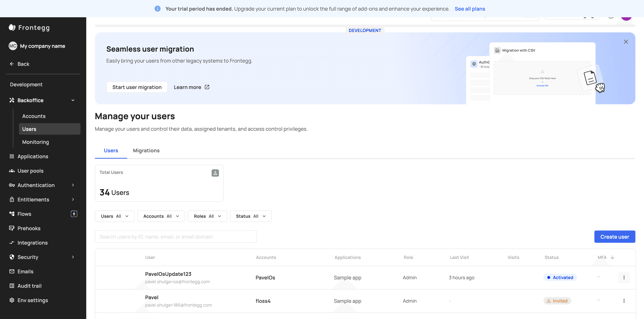Switch to the Migrations tab

146,150
